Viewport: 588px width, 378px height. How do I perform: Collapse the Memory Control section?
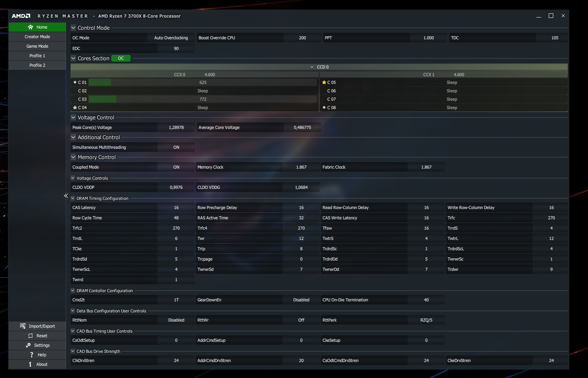pyautogui.click(x=73, y=157)
